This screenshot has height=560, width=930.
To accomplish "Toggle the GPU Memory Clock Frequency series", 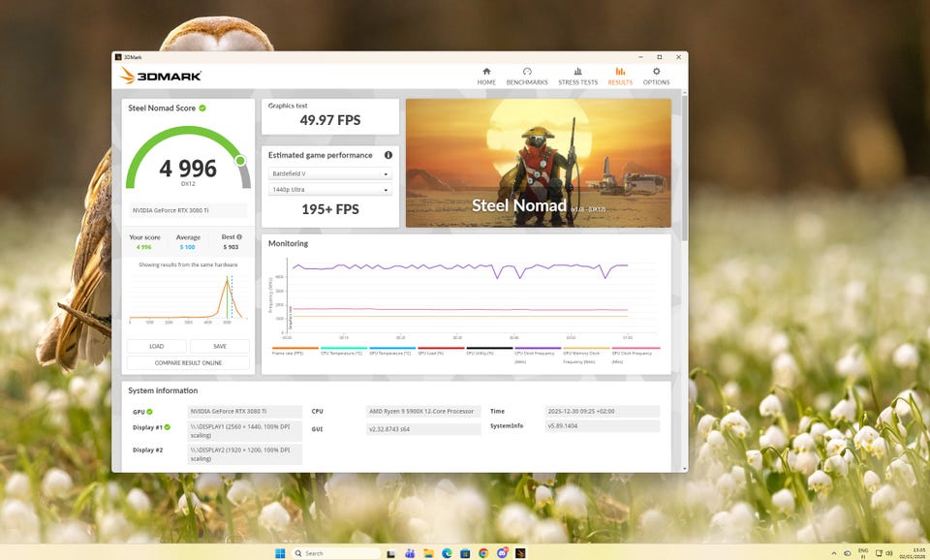I will tap(587, 355).
